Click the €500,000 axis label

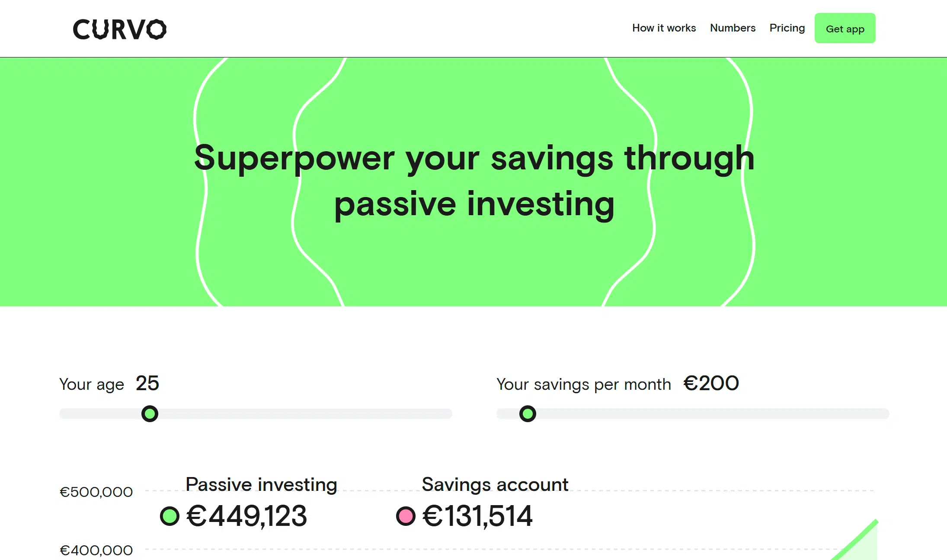[x=96, y=492]
